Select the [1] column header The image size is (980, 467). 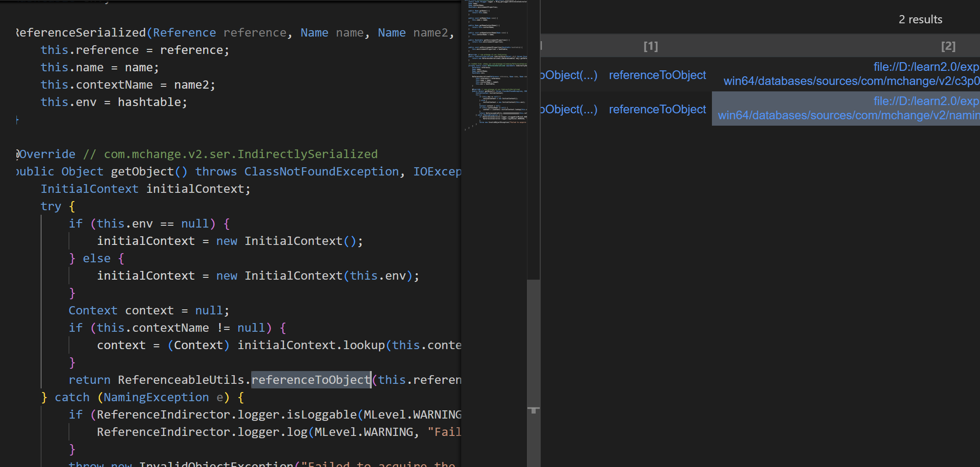click(650, 46)
